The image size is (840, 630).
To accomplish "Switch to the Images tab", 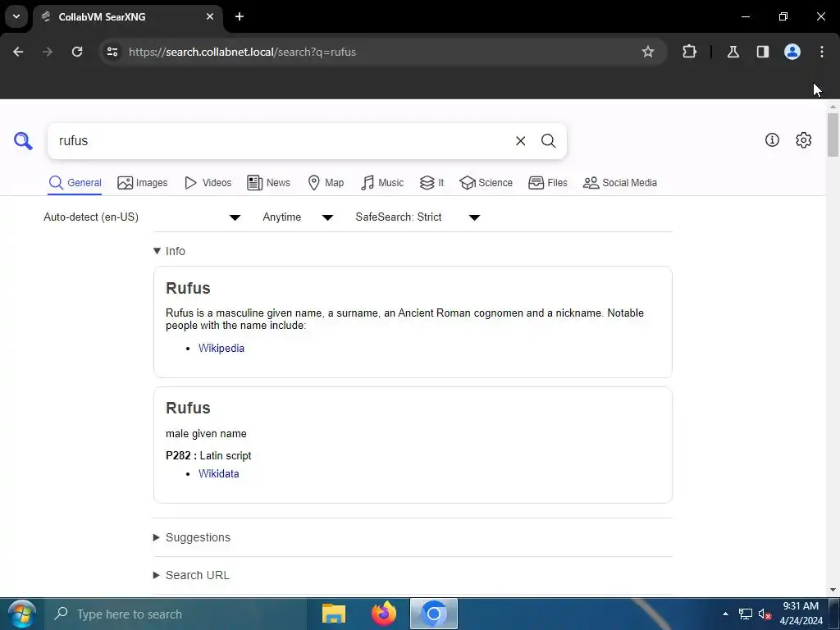I will [143, 183].
